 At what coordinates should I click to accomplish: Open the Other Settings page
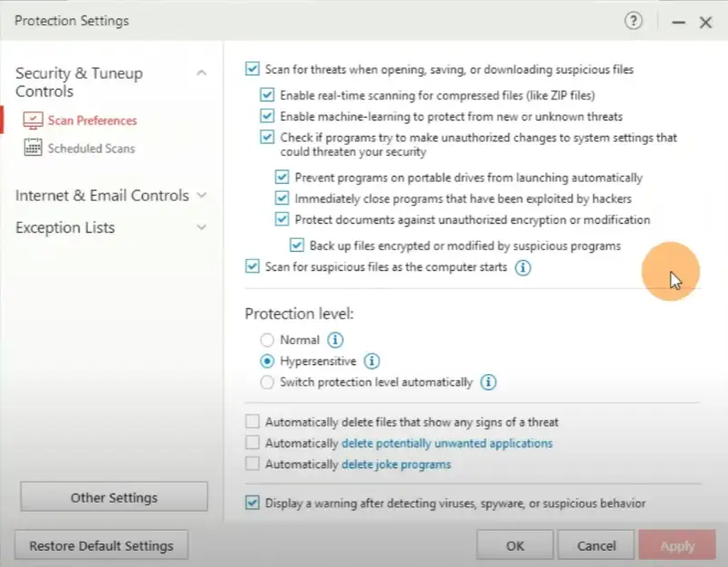[x=114, y=497]
